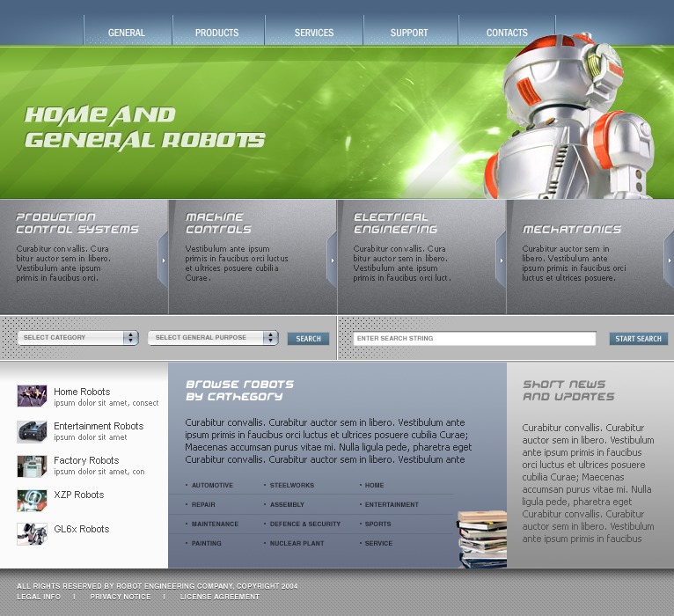Open the Privacy Notice footer link

121,598
